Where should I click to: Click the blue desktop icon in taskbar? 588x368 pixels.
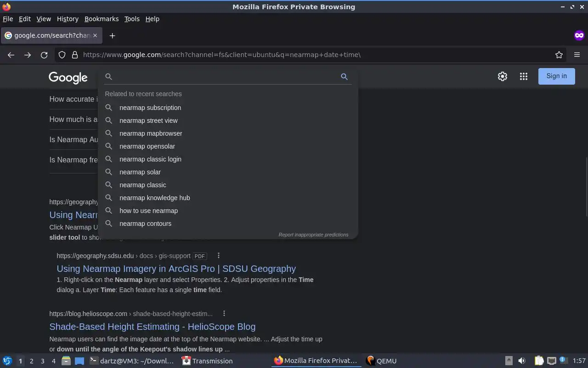[x=79, y=361]
